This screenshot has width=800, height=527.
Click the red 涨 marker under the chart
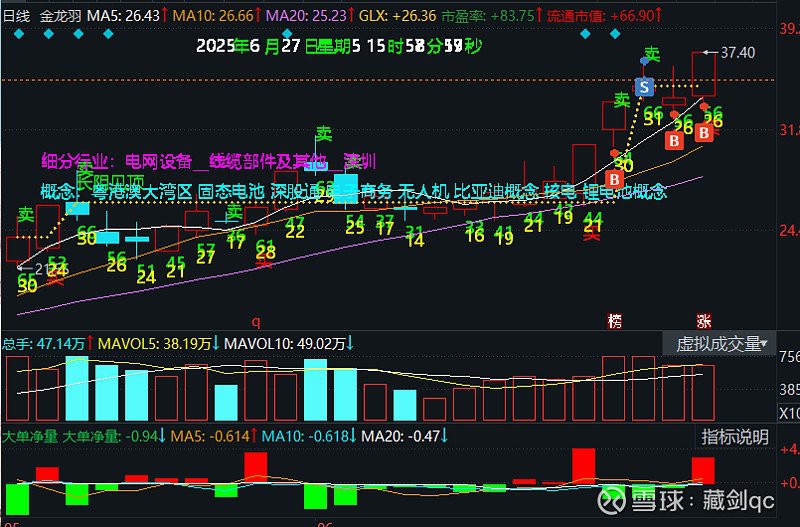click(x=704, y=321)
